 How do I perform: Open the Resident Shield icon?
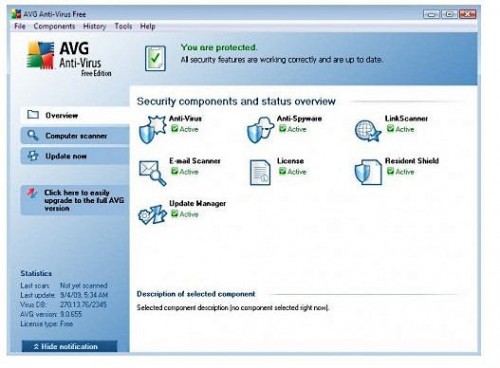click(x=368, y=172)
